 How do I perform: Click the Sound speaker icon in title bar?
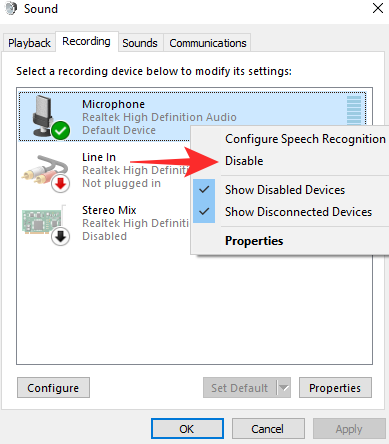pyautogui.click(x=11, y=8)
